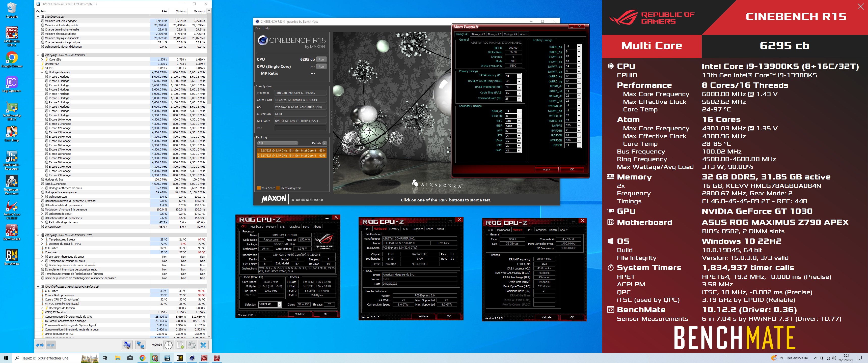Open HWiNFO network monitors icon
The image size is (868, 363).
click(x=140, y=345)
